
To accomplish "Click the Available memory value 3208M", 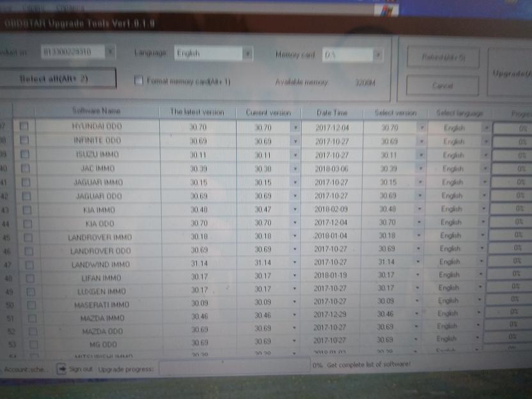I will click(x=365, y=82).
